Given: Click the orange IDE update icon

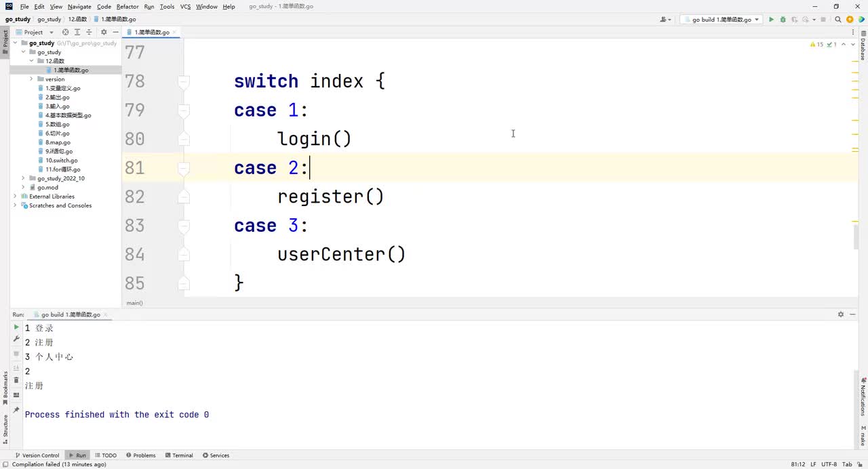Looking at the screenshot, I should pos(850,20).
